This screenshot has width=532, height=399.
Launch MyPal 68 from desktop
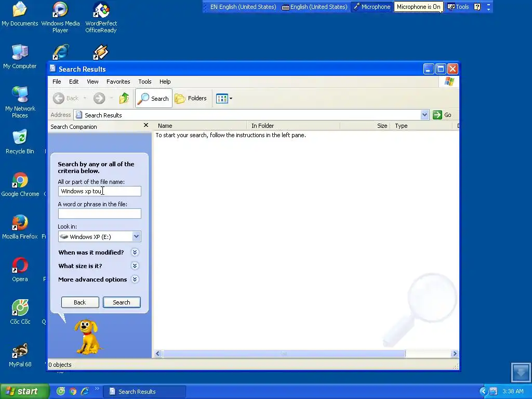click(20, 354)
